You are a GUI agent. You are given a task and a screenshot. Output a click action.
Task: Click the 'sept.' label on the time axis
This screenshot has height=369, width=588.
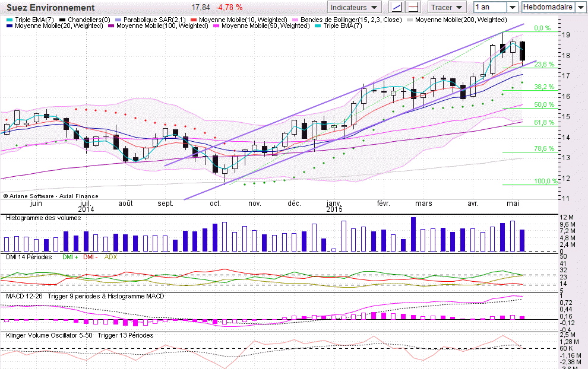click(165, 203)
